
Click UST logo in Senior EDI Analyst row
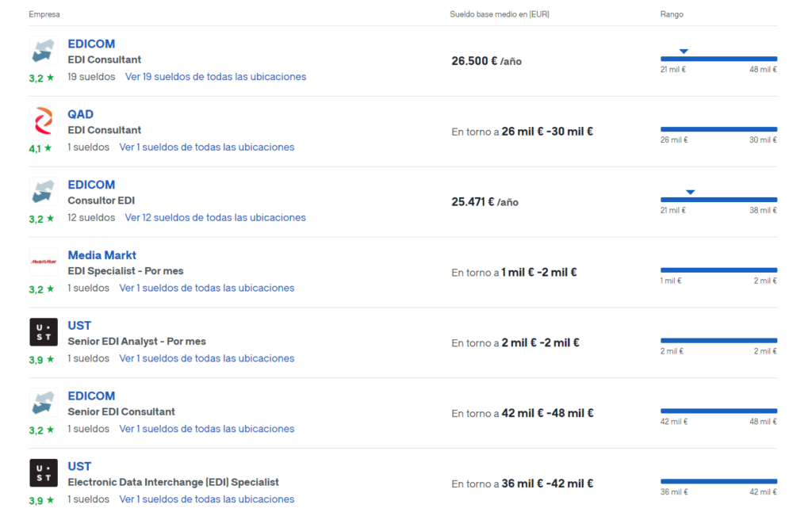pyautogui.click(x=44, y=332)
